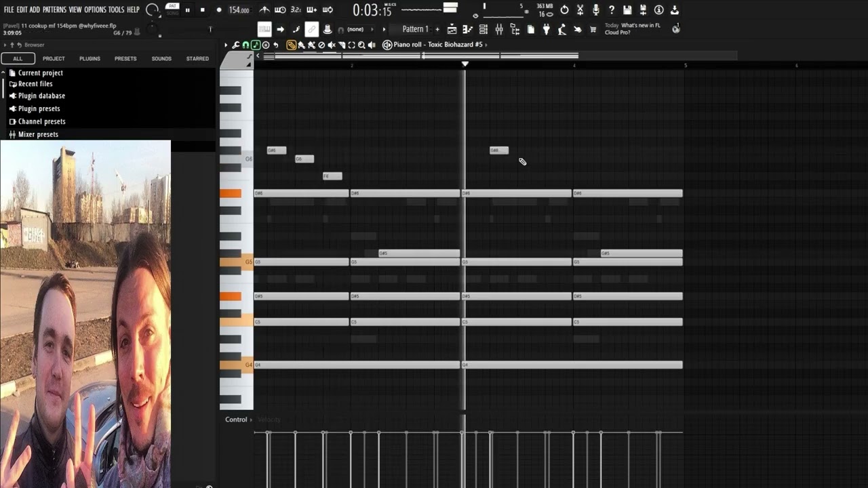Toggle the stamp note icon

tap(255, 45)
